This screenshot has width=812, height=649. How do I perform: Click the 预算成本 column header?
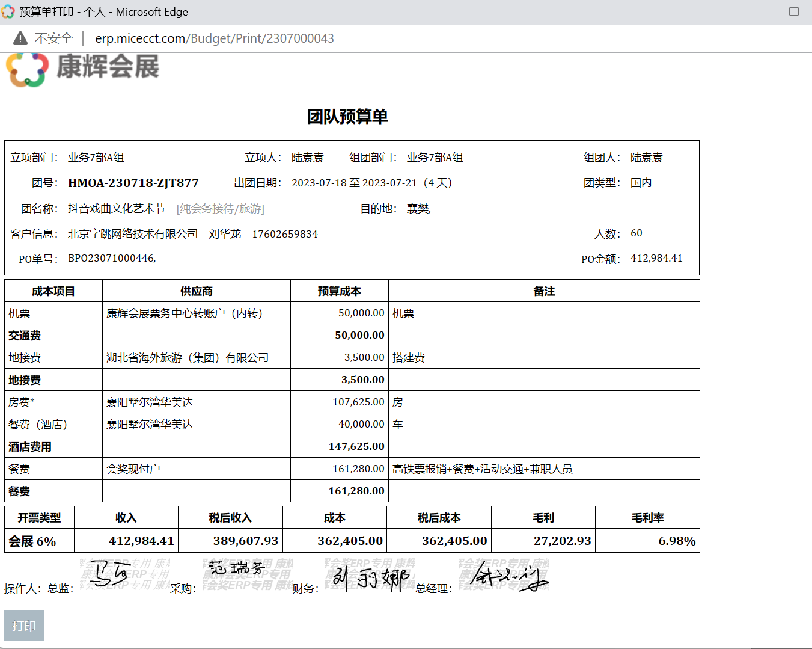pyautogui.click(x=339, y=291)
